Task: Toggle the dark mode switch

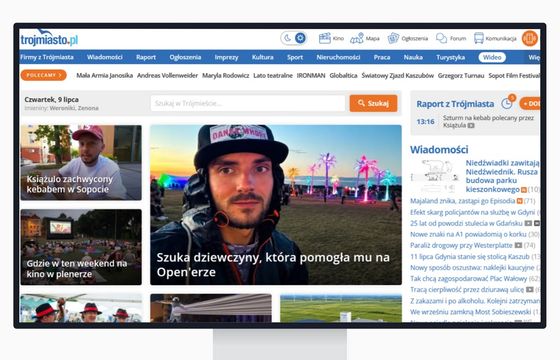Action: tap(294, 38)
